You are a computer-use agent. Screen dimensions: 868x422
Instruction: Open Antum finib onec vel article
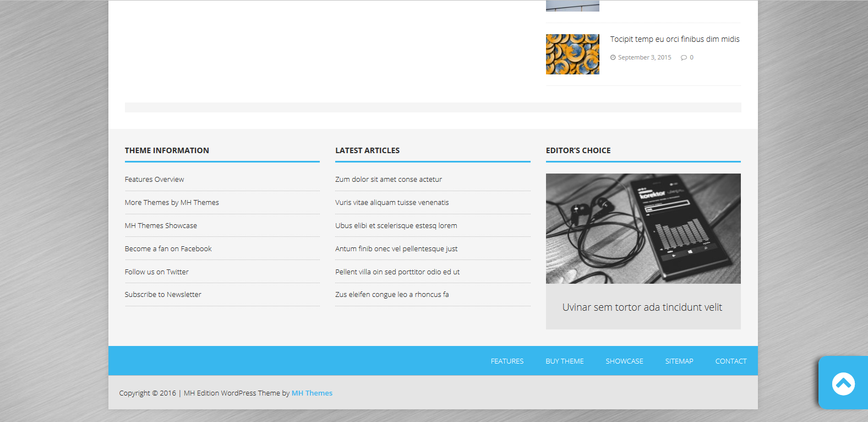pos(396,249)
